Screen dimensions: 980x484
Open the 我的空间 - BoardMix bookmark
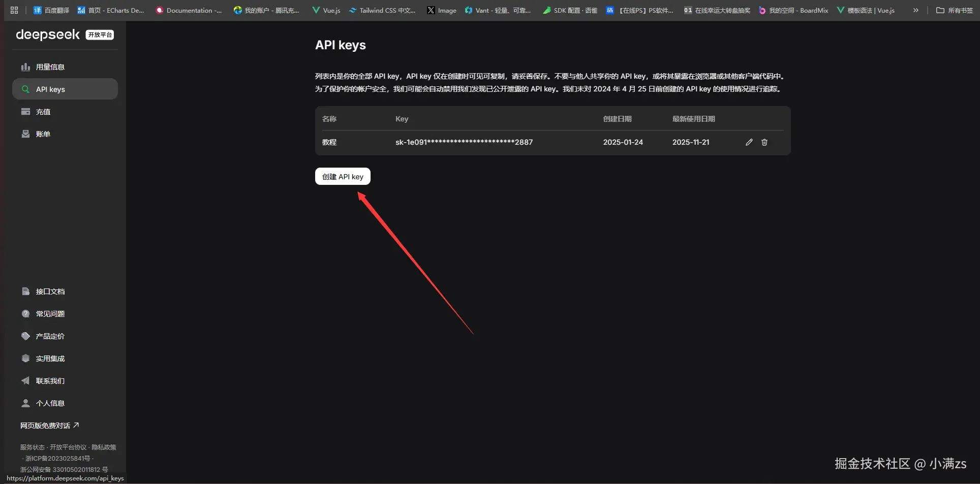coord(793,10)
